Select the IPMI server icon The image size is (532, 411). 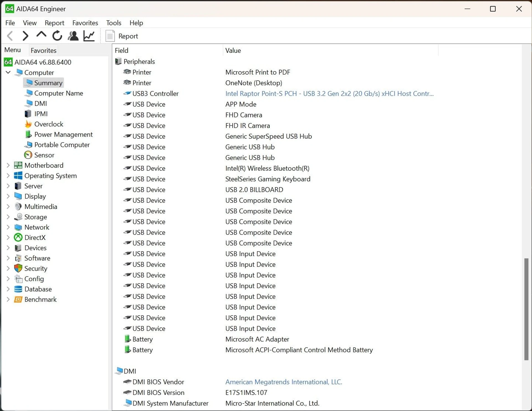28,114
